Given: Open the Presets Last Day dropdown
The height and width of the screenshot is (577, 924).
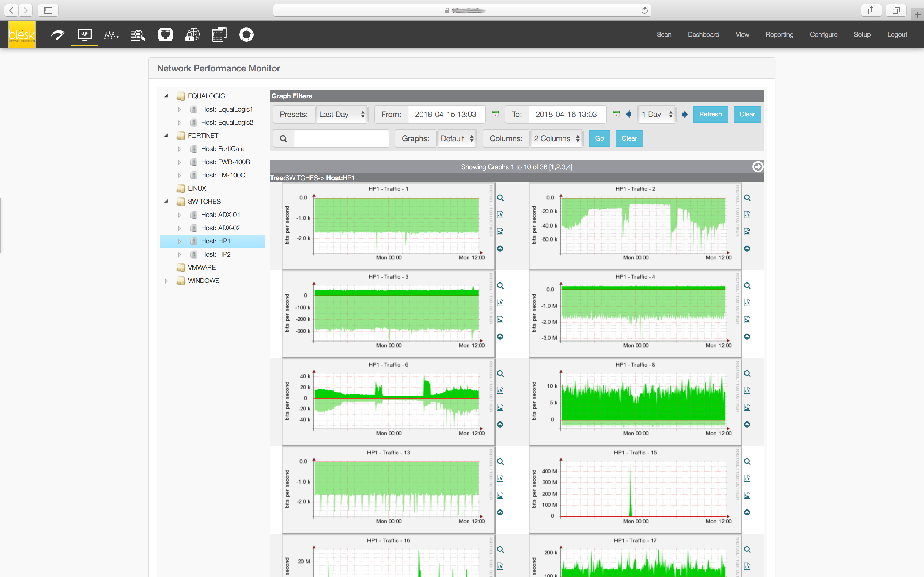Looking at the screenshot, I should (x=341, y=114).
